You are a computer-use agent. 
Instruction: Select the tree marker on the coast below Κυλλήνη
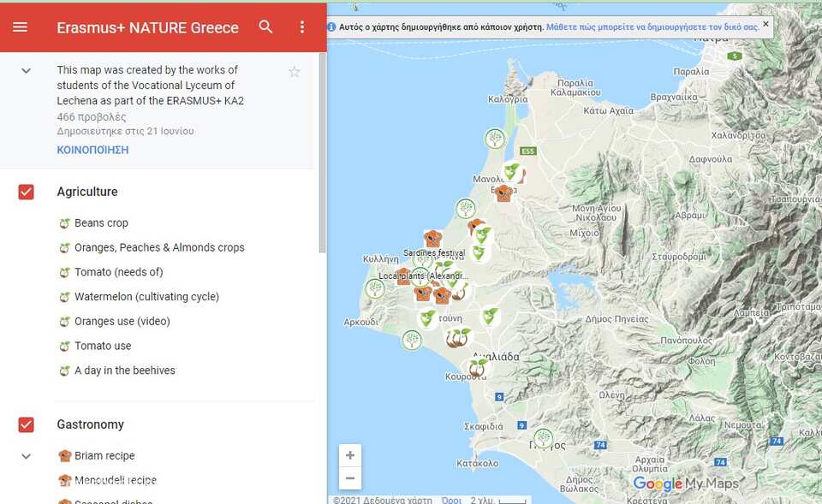(x=375, y=288)
